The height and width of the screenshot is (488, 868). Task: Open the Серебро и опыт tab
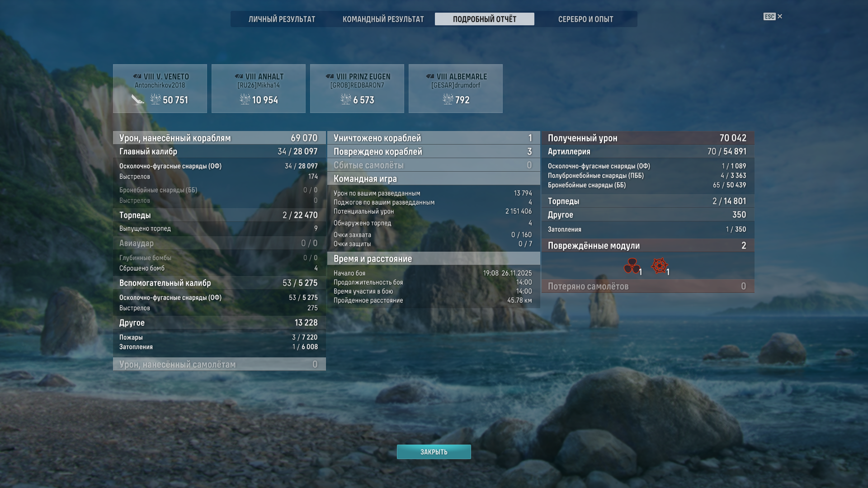pos(585,19)
